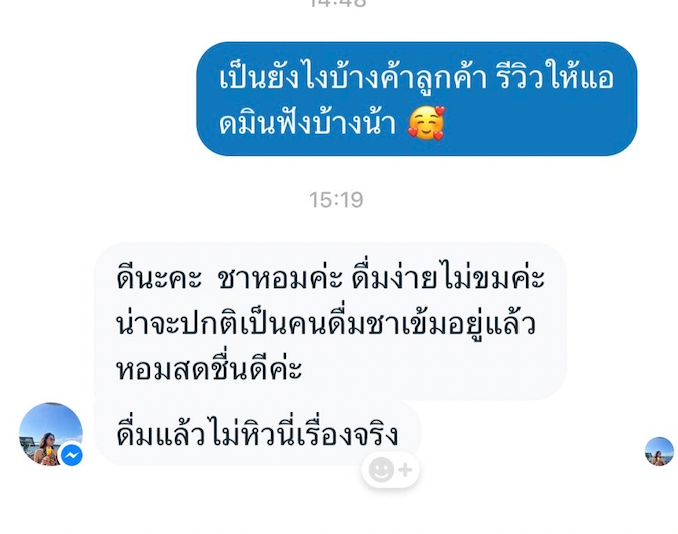This screenshot has height=534, width=678.
Task: Select the message "ดื่มแล้วไม่หิวนี่เรื่องจริง"
Action: (257, 434)
